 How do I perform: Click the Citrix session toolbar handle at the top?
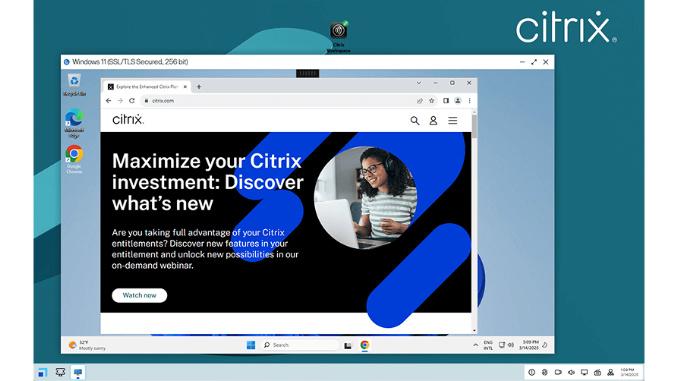click(307, 73)
